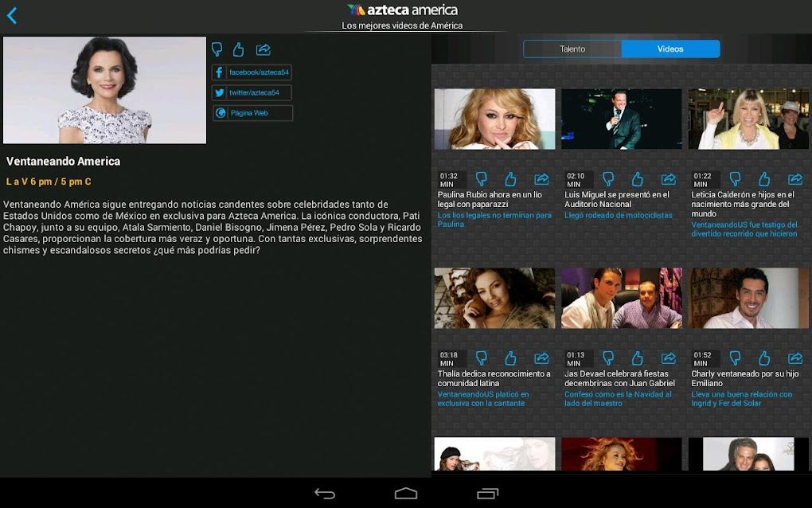
Task: Play the Thalía video thumbnail
Action: pos(494,298)
